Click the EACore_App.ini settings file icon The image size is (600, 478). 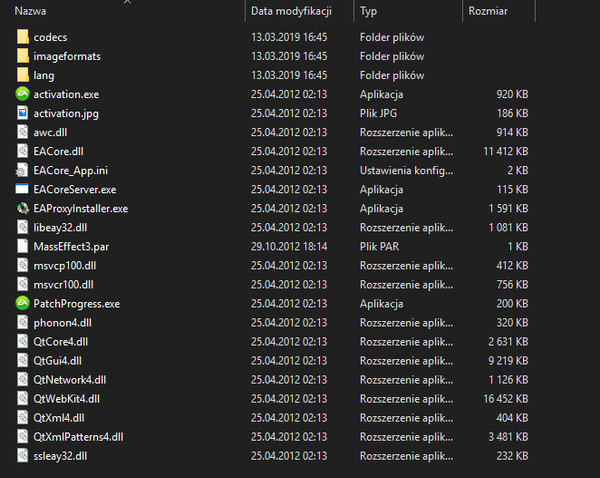[23, 170]
